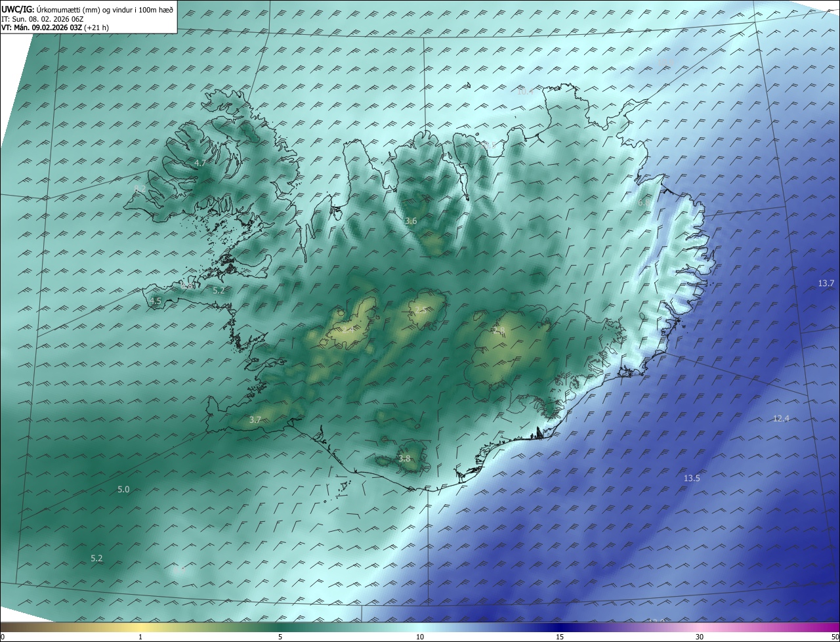Click the colorbar tick label 30
The width and height of the screenshot is (840, 642).
point(700,637)
